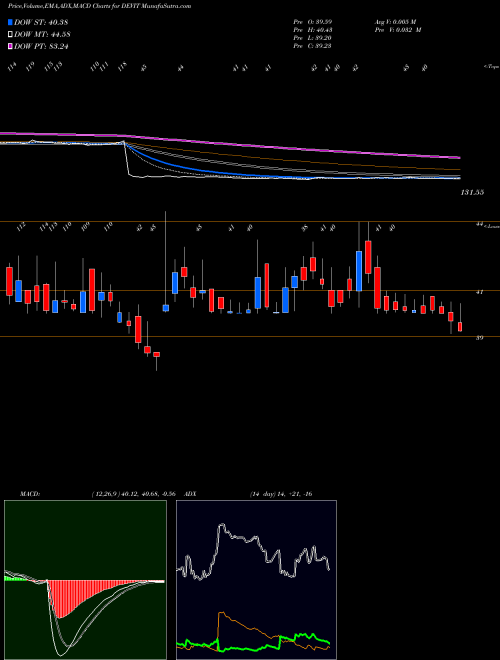Click the 44 price axis label
Screen dimensions: 500x660
[x=479, y=225]
